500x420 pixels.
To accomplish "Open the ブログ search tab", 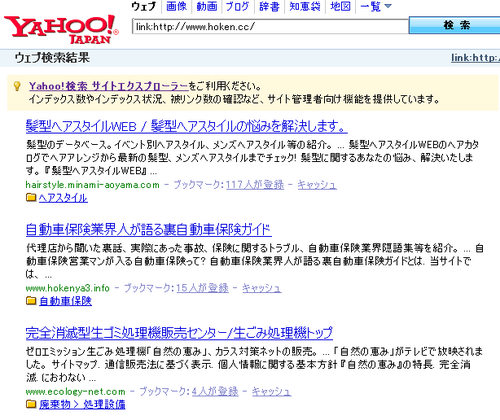I will [x=237, y=7].
